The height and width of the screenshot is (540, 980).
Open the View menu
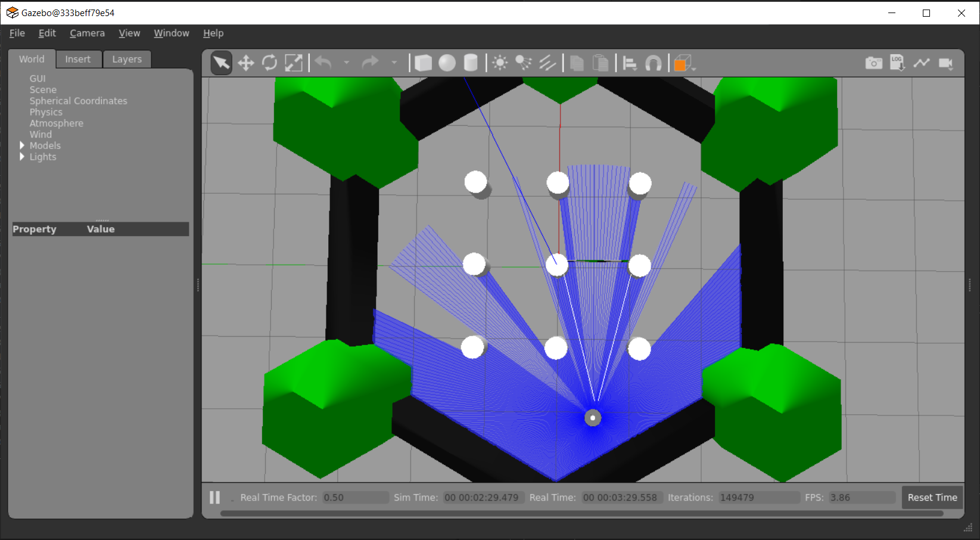pos(129,33)
